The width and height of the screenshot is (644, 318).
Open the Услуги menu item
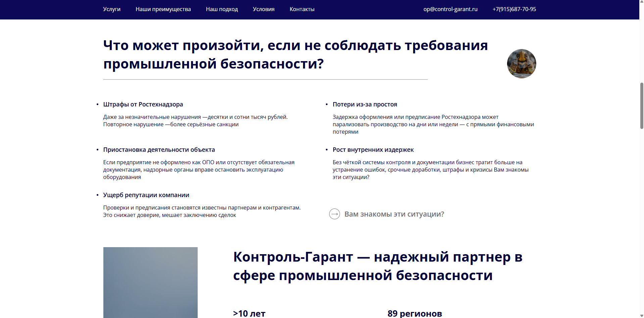(x=112, y=9)
